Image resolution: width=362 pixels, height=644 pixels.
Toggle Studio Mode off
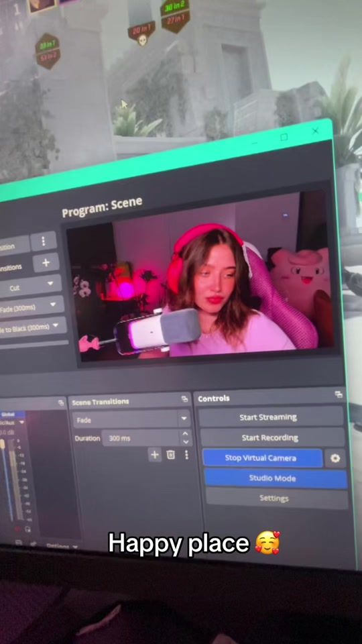pyautogui.click(x=276, y=478)
